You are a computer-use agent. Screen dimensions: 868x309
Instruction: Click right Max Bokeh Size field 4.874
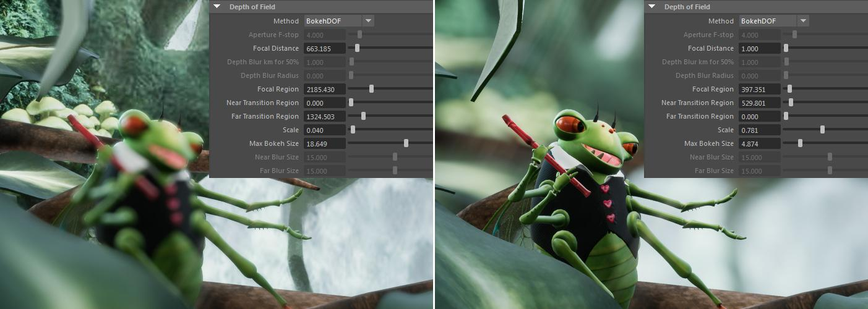point(759,143)
